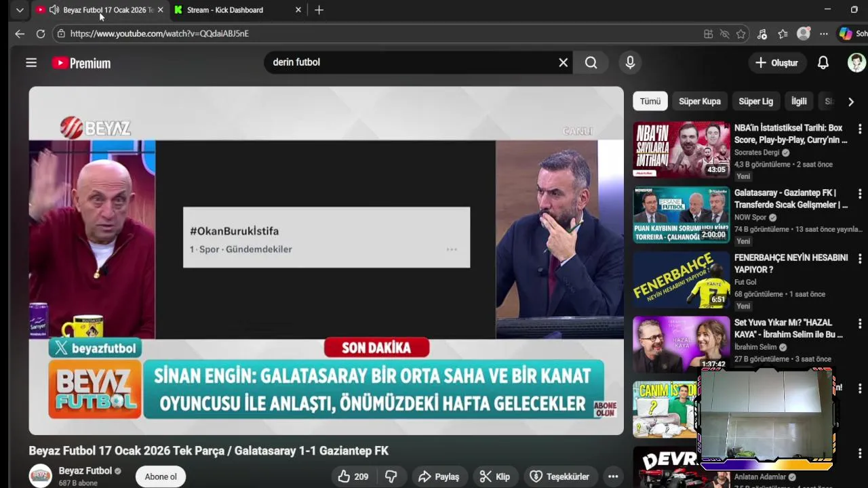Select the Süper Kupa filter chip
Viewport: 868px width, 488px height.
click(x=700, y=101)
